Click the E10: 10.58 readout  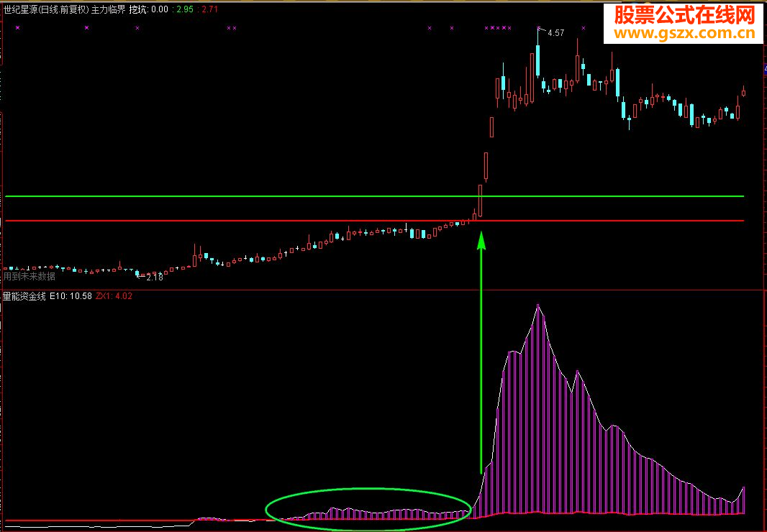click(x=71, y=295)
